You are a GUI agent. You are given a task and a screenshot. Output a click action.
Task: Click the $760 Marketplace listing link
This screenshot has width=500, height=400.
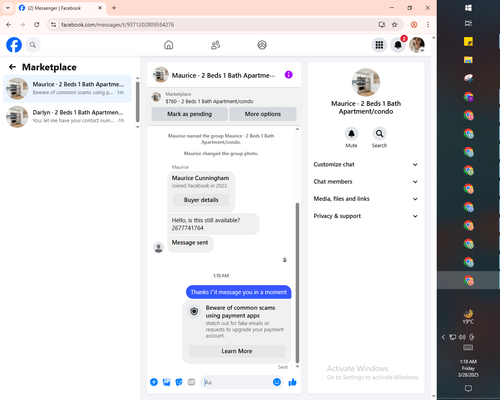coord(209,101)
